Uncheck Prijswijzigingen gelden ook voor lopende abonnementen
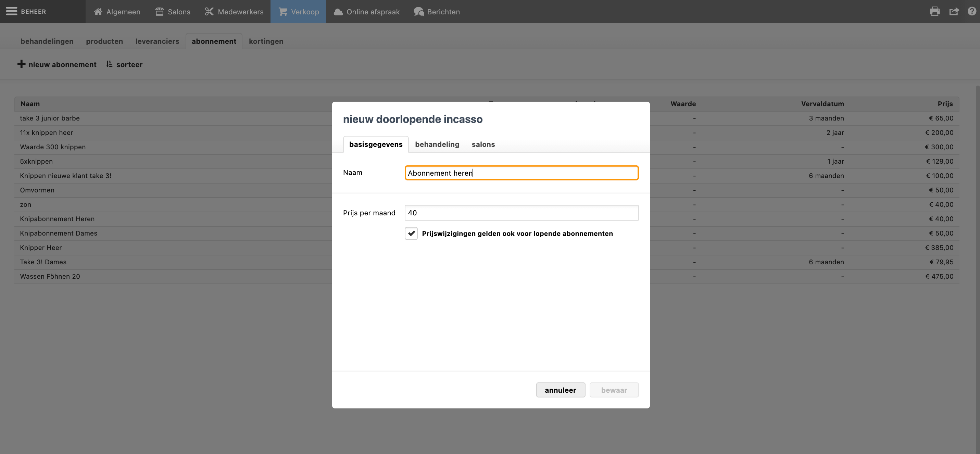This screenshot has height=454, width=980. coord(411,233)
